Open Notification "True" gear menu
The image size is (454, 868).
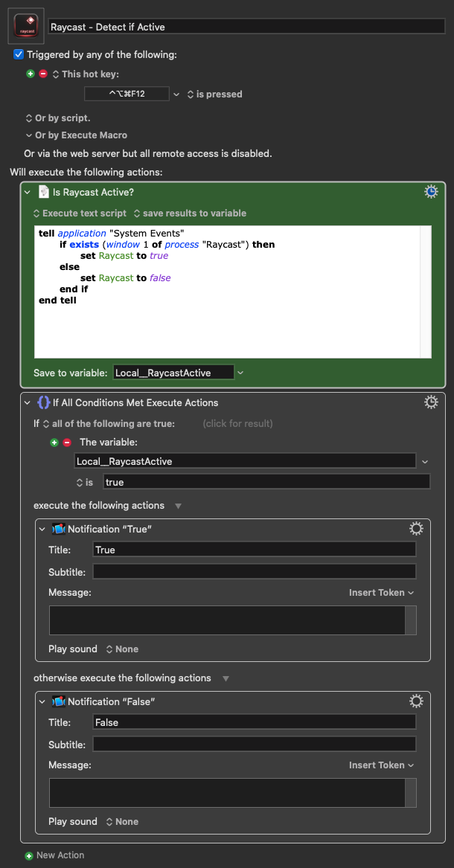point(416,530)
